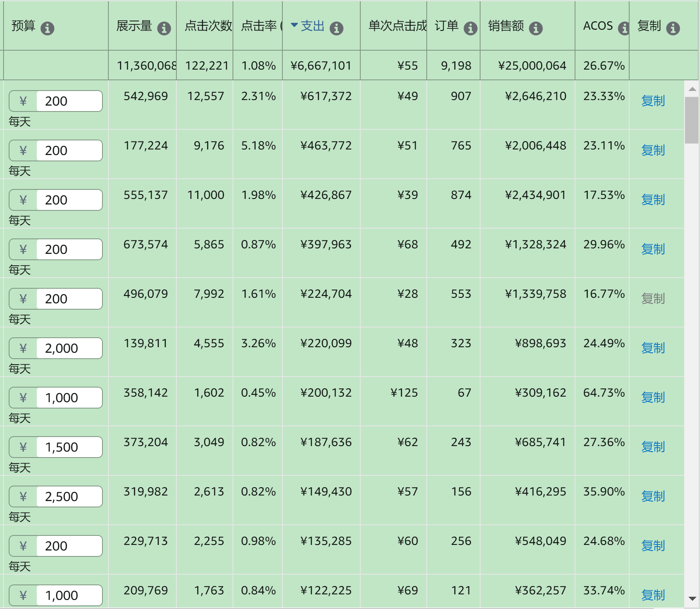700x609 pixels.
Task: Click the info icon beside 展示量
Action: [x=164, y=28]
